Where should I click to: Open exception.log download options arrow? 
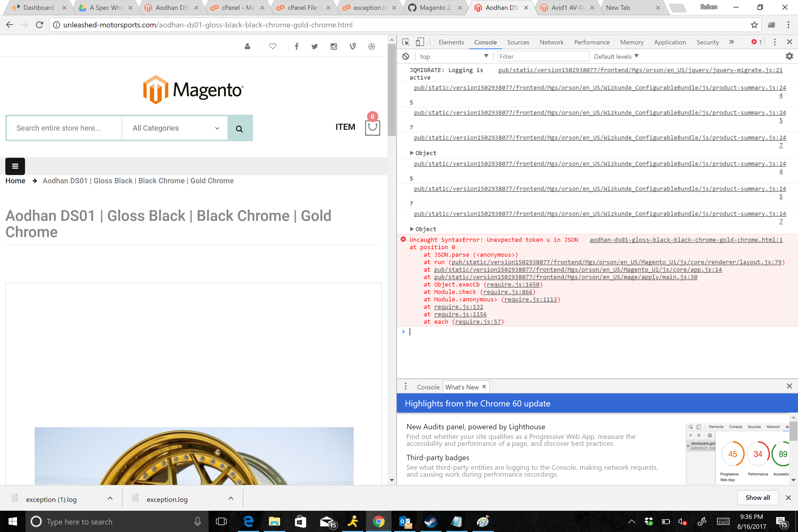(231, 498)
